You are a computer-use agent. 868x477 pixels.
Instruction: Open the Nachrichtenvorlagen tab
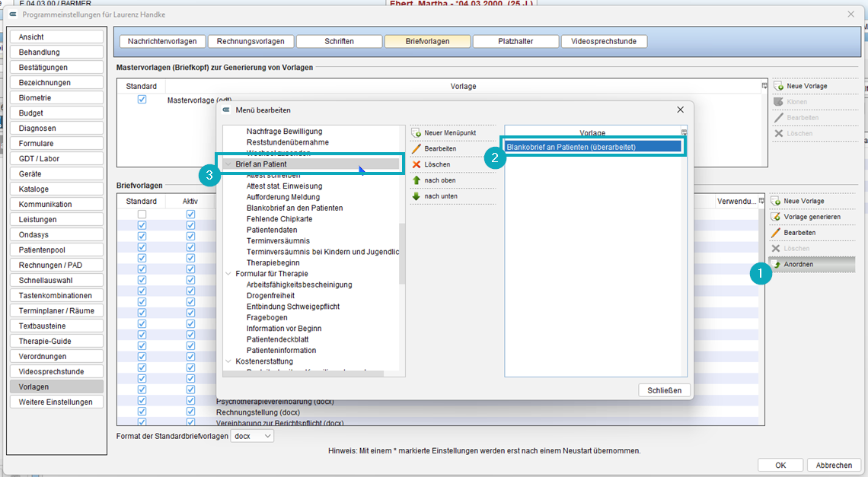coord(162,42)
